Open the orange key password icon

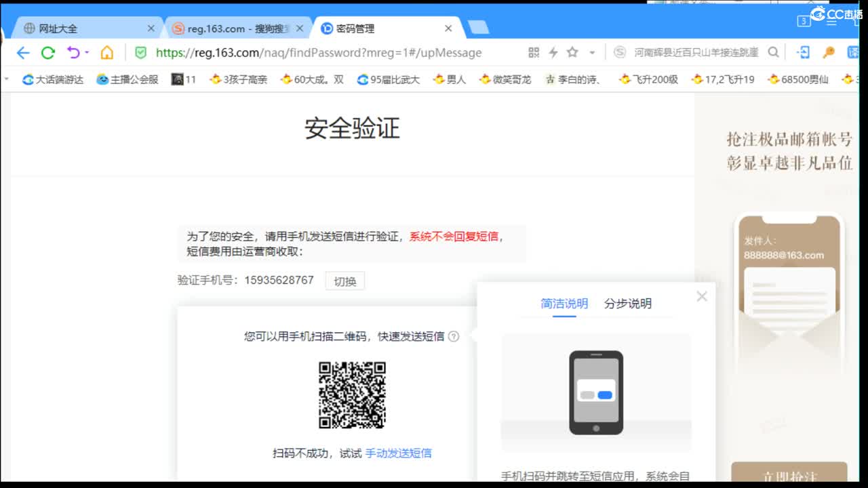point(828,52)
